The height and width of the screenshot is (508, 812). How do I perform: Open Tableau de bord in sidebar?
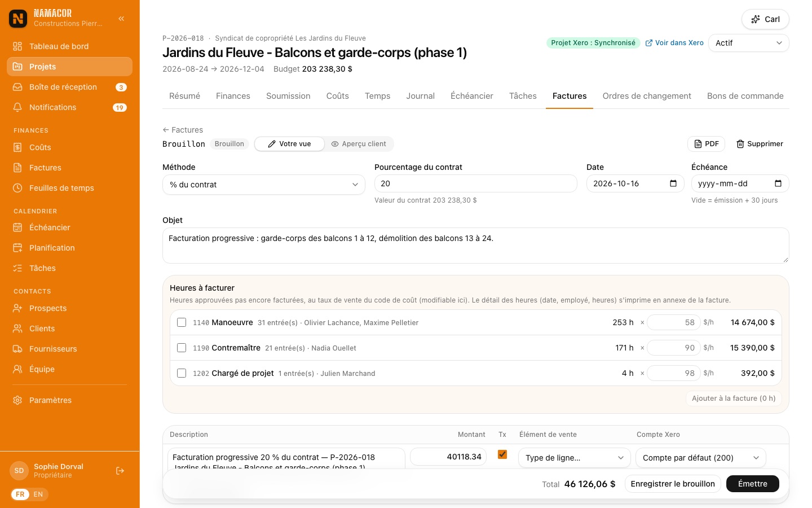[x=69, y=46]
